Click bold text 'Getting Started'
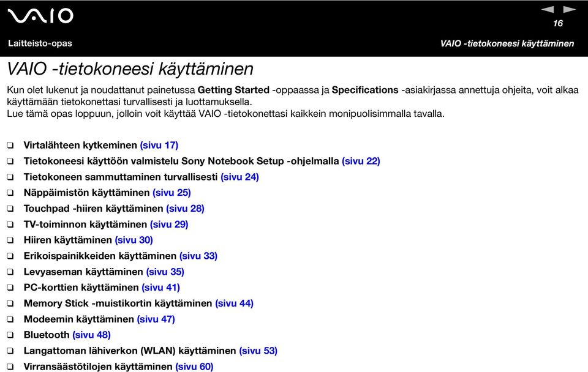This screenshot has width=588, height=372. (x=233, y=91)
